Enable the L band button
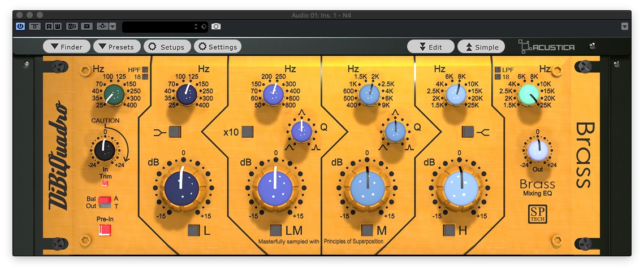Viewport: 644px width, 271px height. [193, 230]
